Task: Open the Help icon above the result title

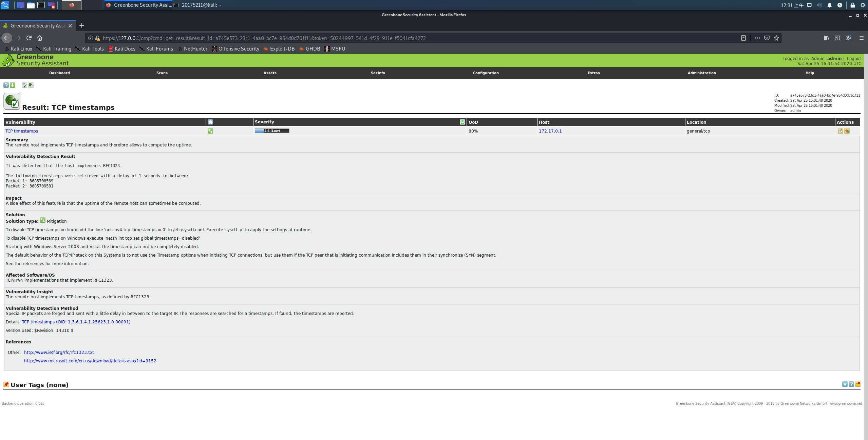Action: pyautogui.click(x=6, y=85)
